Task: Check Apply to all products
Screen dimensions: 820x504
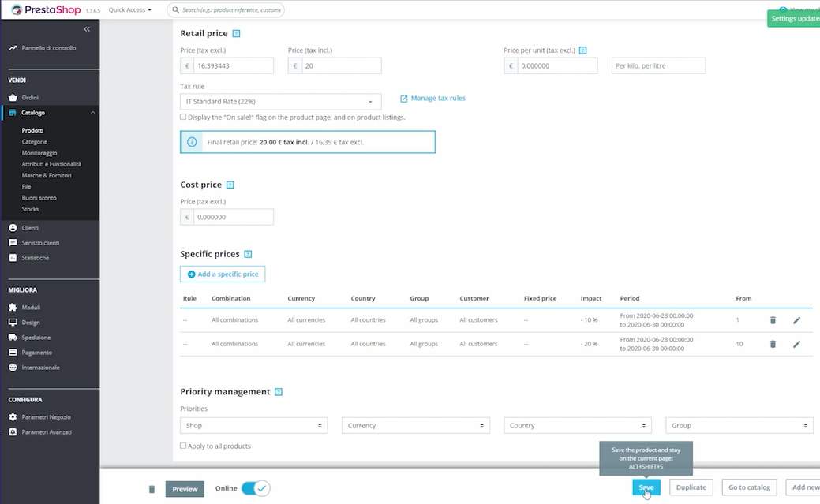Action: coord(183,446)
